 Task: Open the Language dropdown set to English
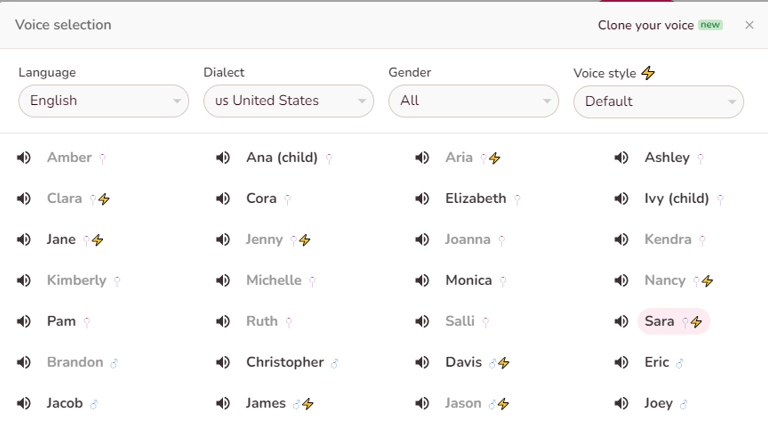point(103,101)
